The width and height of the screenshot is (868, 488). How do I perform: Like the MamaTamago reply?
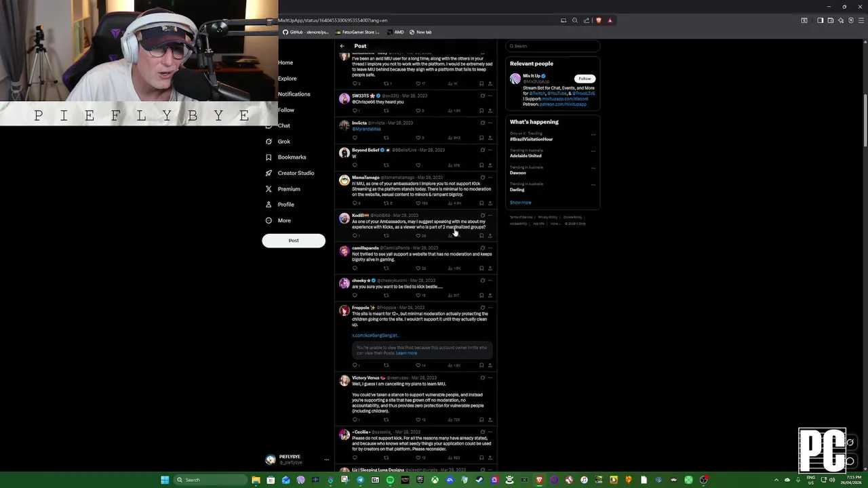(418, 203)
